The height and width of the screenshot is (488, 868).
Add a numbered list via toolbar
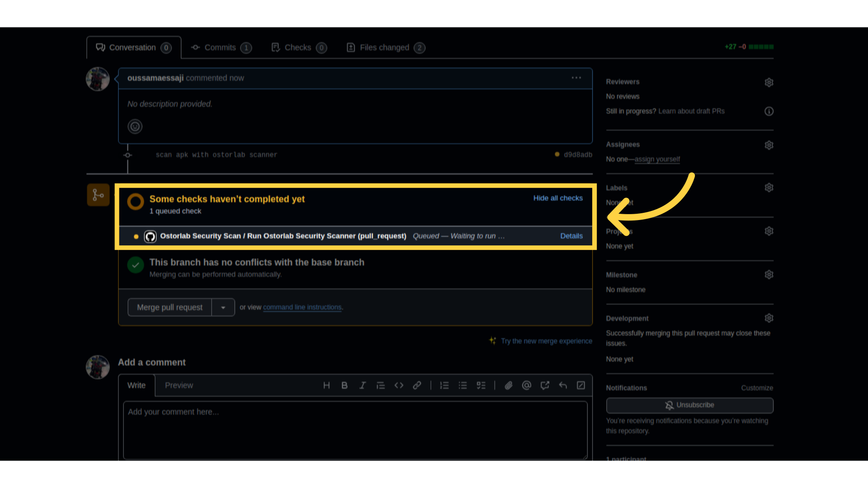[444, 385]
